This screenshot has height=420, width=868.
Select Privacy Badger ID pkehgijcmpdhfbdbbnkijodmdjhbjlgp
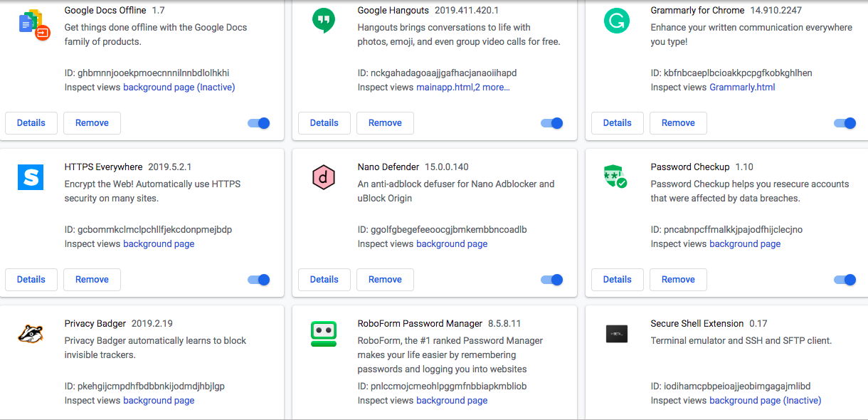coord(151,387)
